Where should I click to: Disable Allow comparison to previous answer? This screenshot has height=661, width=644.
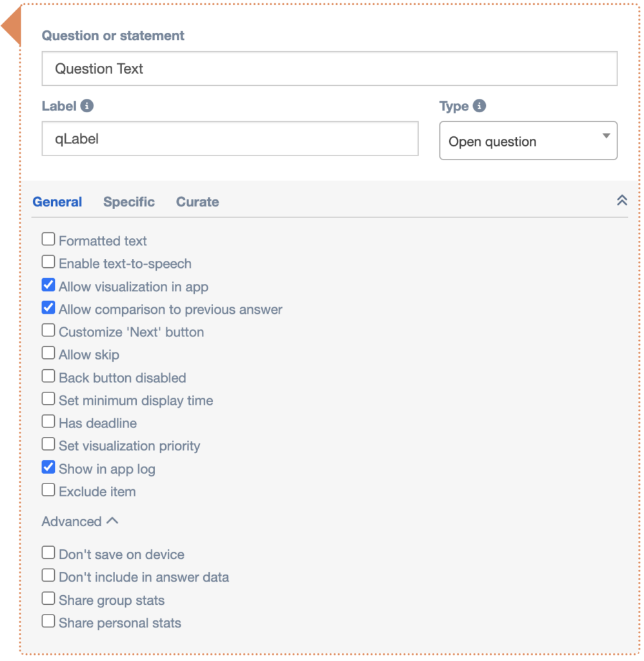click(x=48, y=309)
